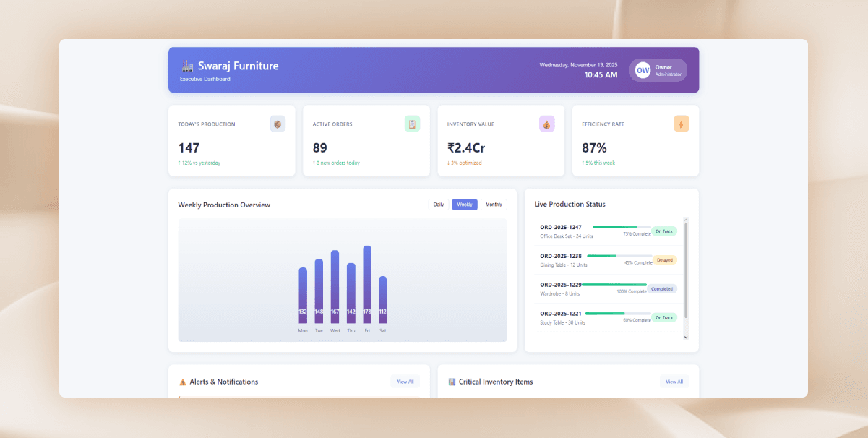Click the Wednesday bar showing 167

tap(335, 287)
